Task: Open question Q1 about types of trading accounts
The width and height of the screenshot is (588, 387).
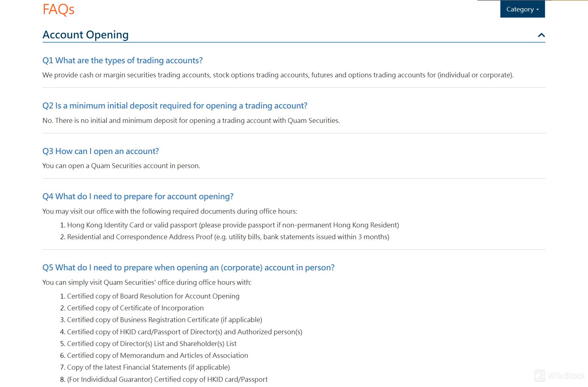Action: click(122, 60)
